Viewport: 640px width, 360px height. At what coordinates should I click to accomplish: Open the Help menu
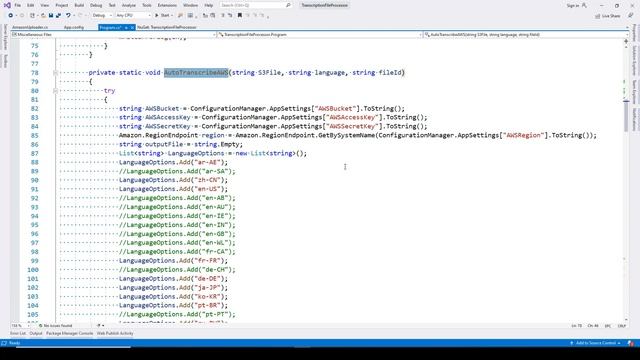point(209,5)
